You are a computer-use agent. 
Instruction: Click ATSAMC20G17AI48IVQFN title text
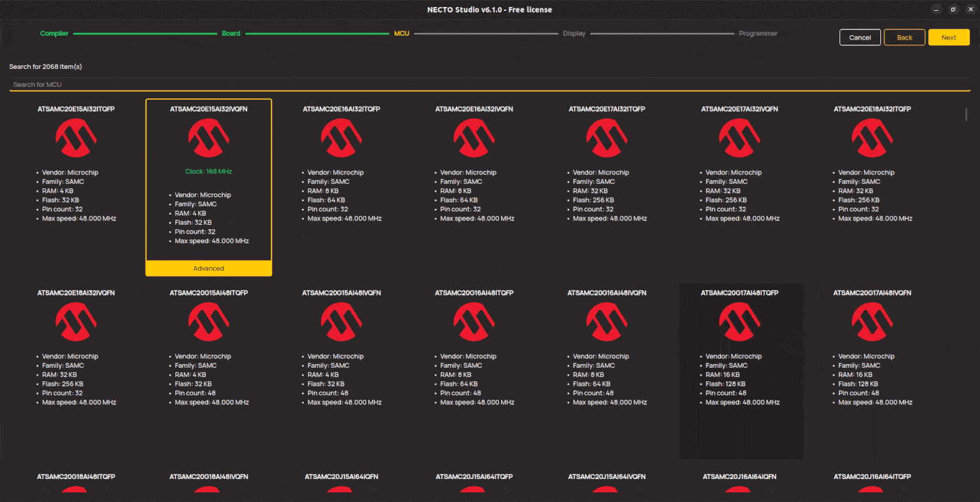pos(872,293)
